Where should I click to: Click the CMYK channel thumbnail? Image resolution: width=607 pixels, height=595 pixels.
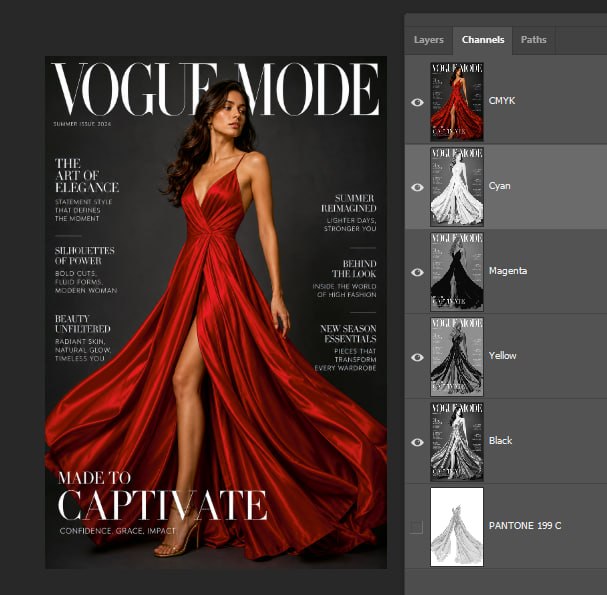tap(457, 102)
